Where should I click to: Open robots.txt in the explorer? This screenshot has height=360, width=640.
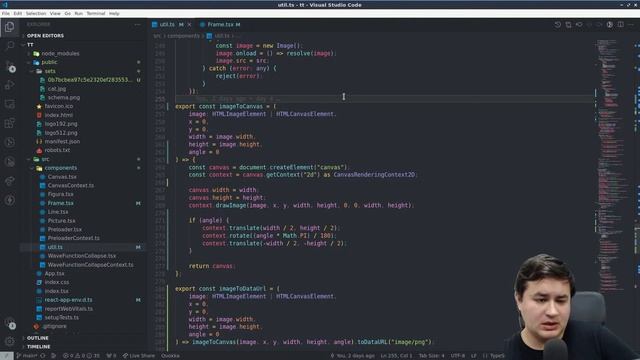tap(82, 150)
